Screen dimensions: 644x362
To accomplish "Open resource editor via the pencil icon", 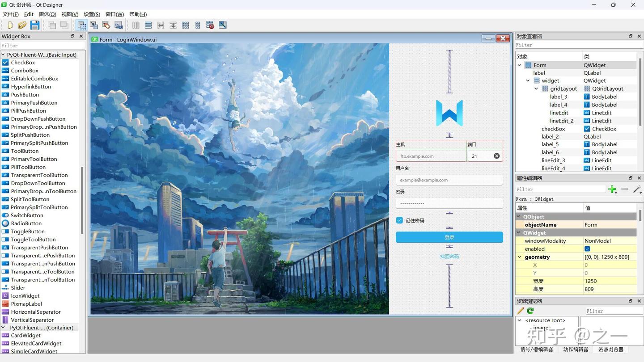I will [x=521, y=311].
